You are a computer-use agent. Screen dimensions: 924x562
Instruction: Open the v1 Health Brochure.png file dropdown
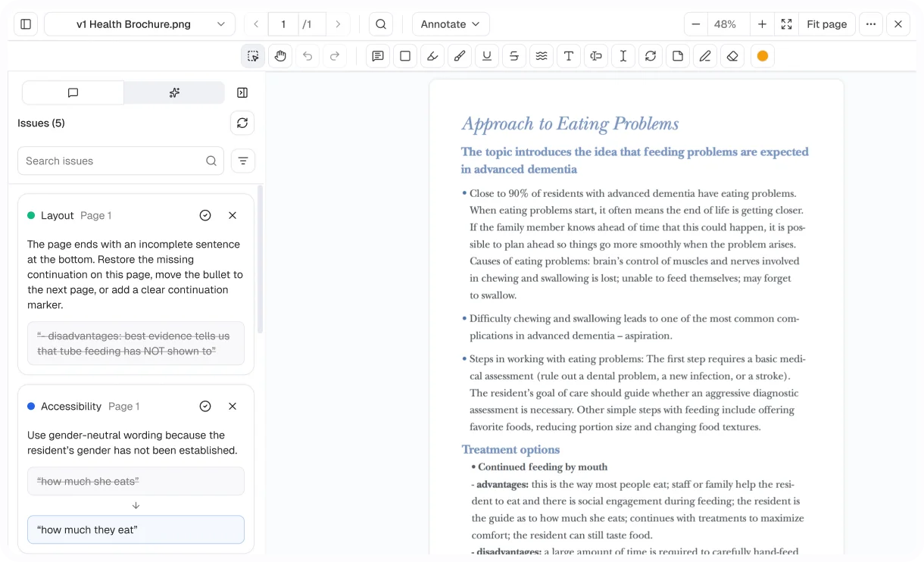[140, 24]
